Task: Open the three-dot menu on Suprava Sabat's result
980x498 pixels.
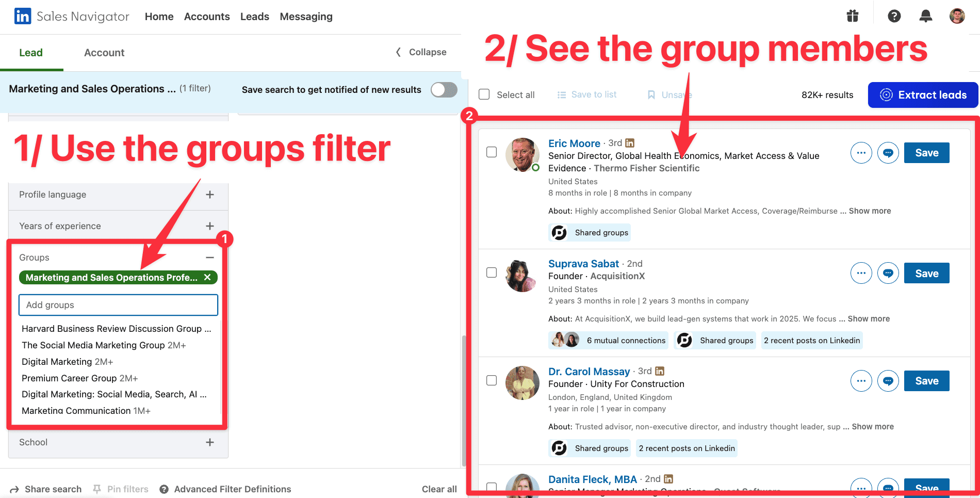Action: [x=861, y=273]
